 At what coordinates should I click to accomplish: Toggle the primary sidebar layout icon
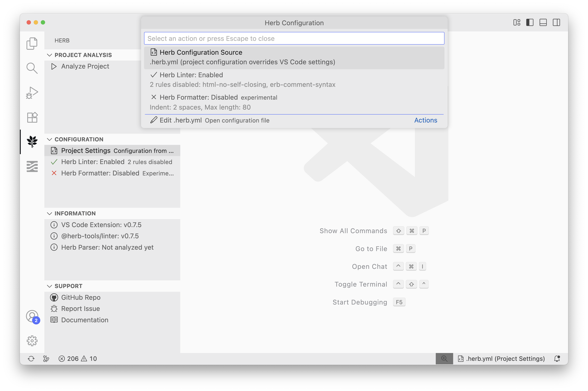coord(530,22)
